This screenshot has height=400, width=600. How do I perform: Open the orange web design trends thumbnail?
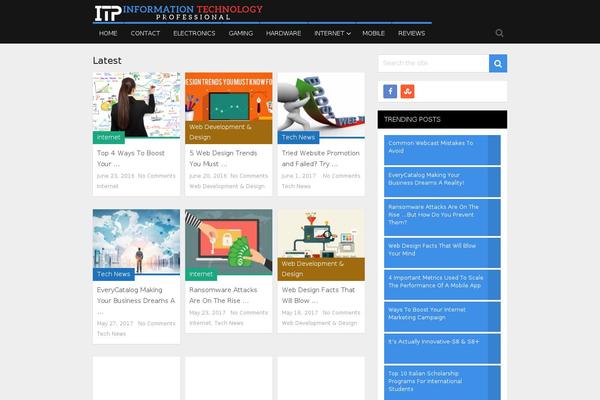pyautogui.click(x=229, y=98)
